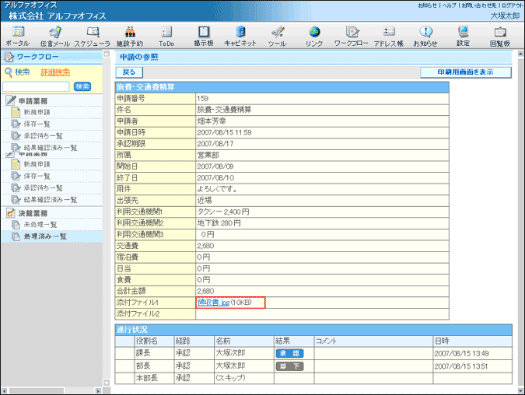Open 施設予約 facility reservation icon
The image size is (525, 395).
130,32
